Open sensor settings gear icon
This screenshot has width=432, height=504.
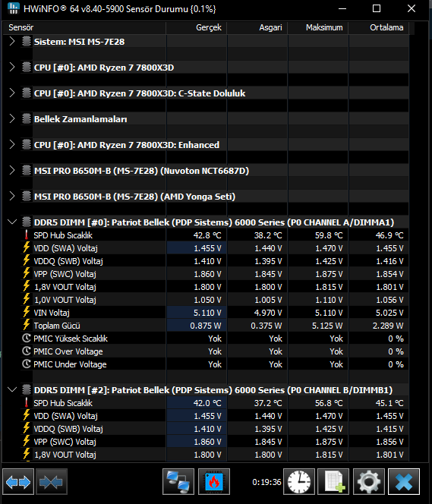coord(369,481)
